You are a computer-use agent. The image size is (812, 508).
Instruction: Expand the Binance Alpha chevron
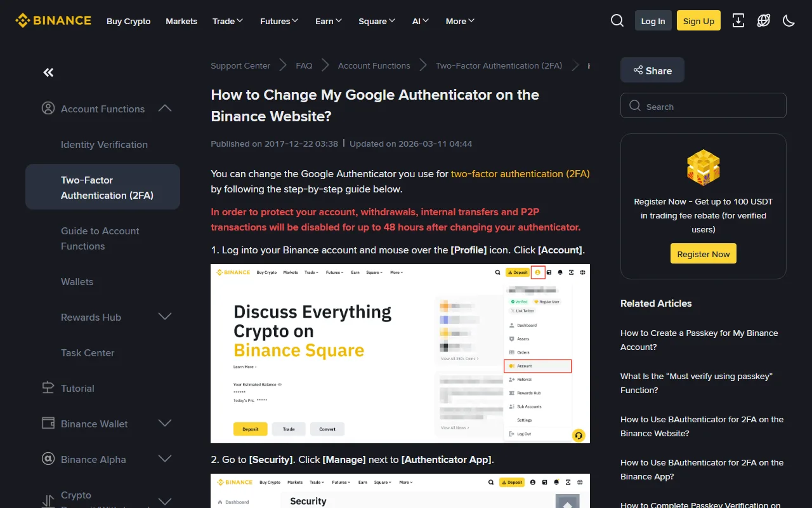click(x=165, y=459)
